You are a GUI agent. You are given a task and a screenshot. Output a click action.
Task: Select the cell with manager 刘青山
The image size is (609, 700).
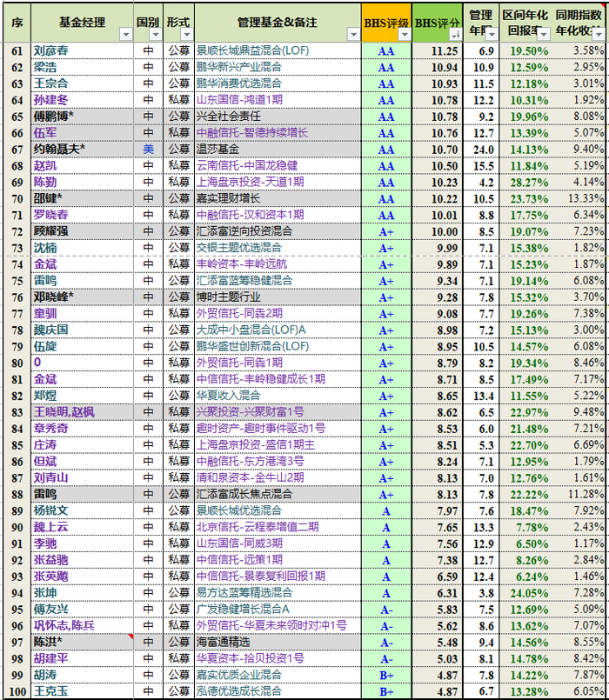[82, 478]
